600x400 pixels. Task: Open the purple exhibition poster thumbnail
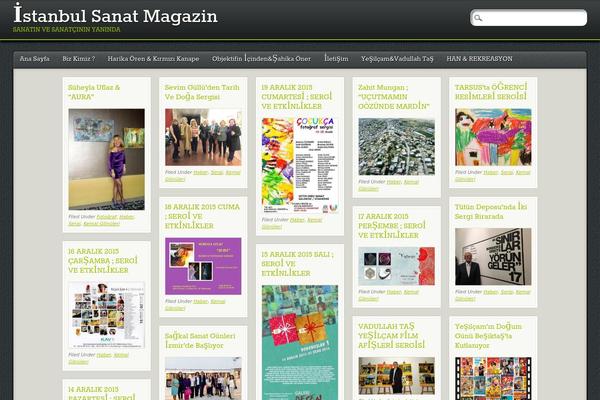203,266
